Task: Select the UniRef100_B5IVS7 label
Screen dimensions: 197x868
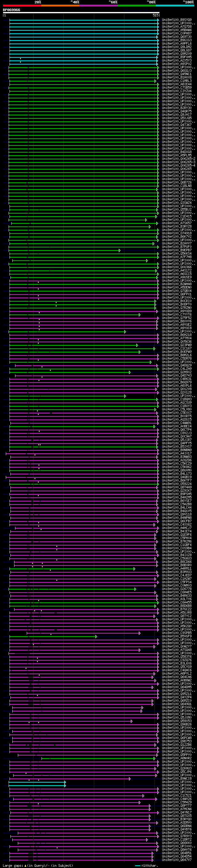Action: click(177, 446)
